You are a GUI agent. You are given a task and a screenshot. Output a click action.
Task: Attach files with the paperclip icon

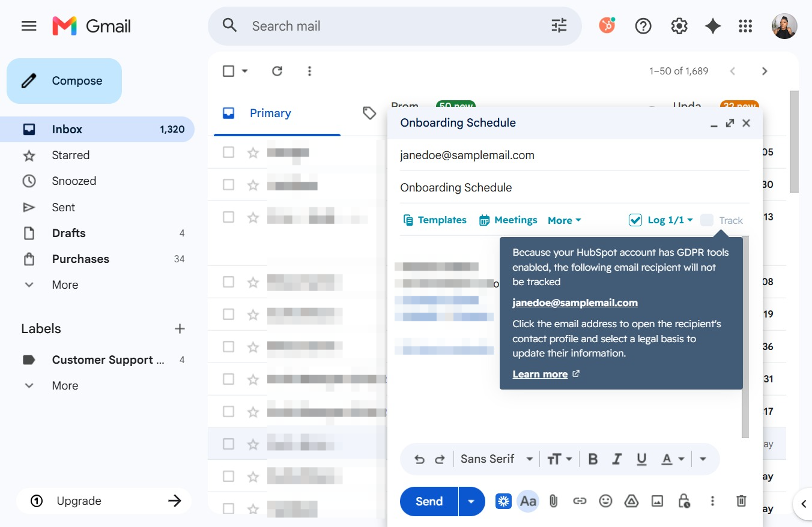coord(554,501)
